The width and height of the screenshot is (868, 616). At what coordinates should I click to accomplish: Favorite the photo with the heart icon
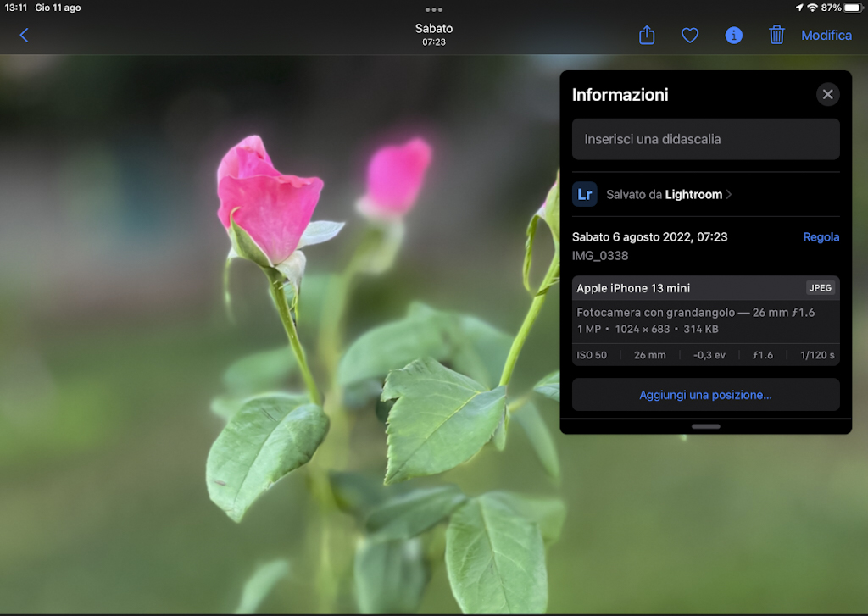pos(690,35)
